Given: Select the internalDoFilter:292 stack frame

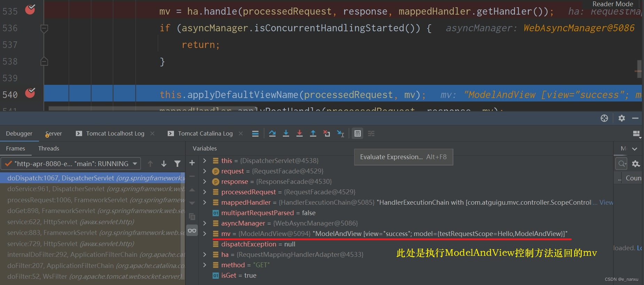Looking at the screenshot, I should pos(92,255).
